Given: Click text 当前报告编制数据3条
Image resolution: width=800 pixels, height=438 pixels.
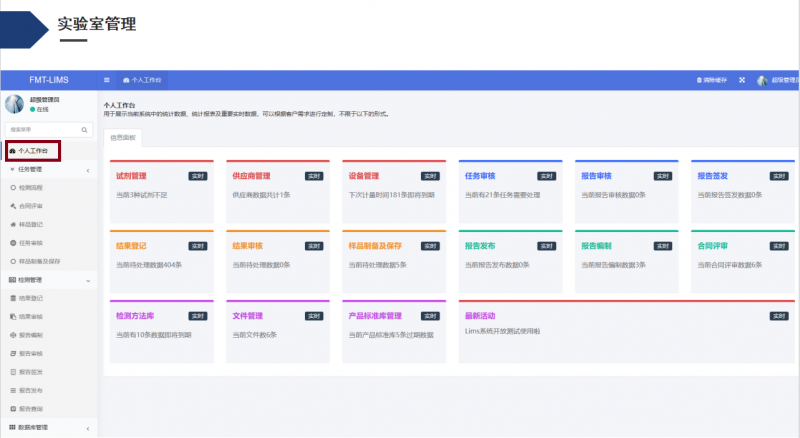Looking at the screenshot, I should (614, 265).
